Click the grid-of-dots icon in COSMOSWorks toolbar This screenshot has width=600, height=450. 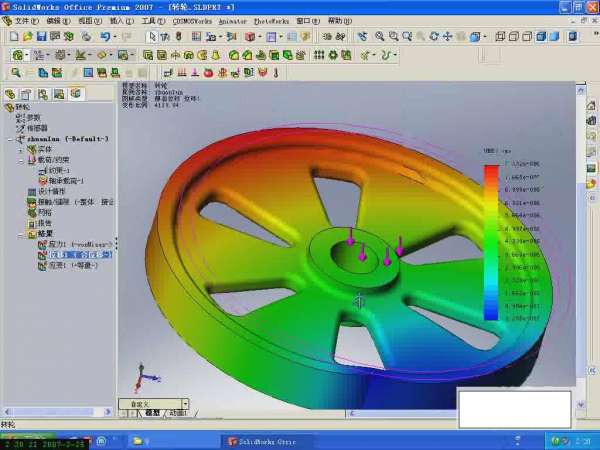point(319,55)
